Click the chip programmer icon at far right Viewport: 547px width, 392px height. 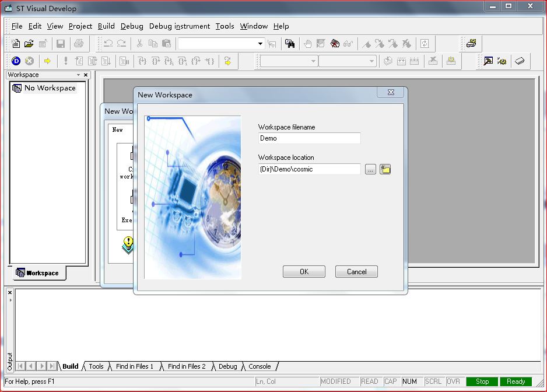click(520, 61)
